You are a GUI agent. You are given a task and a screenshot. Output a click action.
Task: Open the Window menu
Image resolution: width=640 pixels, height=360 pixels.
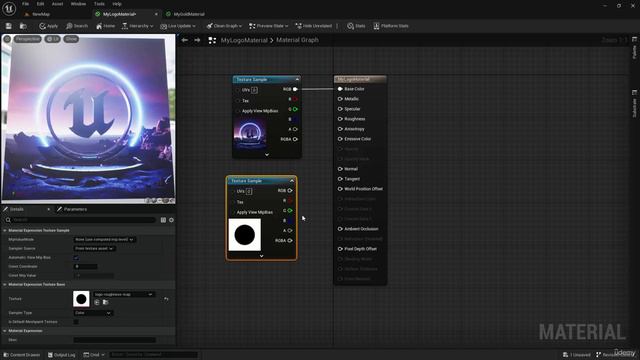(x=78, y=4)
